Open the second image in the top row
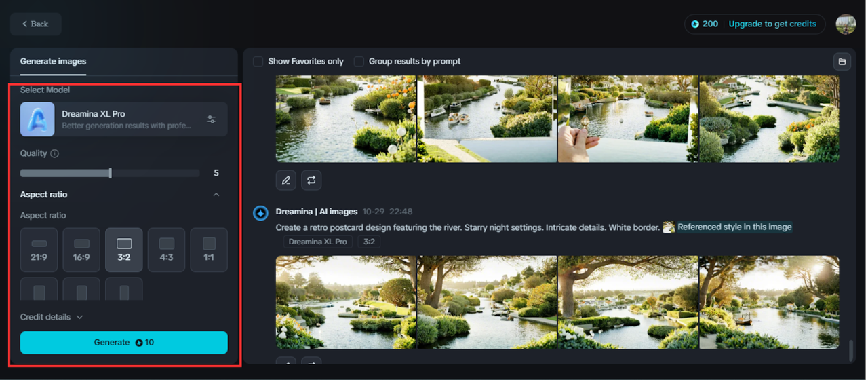This screenshot has height=380, width=868. coord(487,119)
